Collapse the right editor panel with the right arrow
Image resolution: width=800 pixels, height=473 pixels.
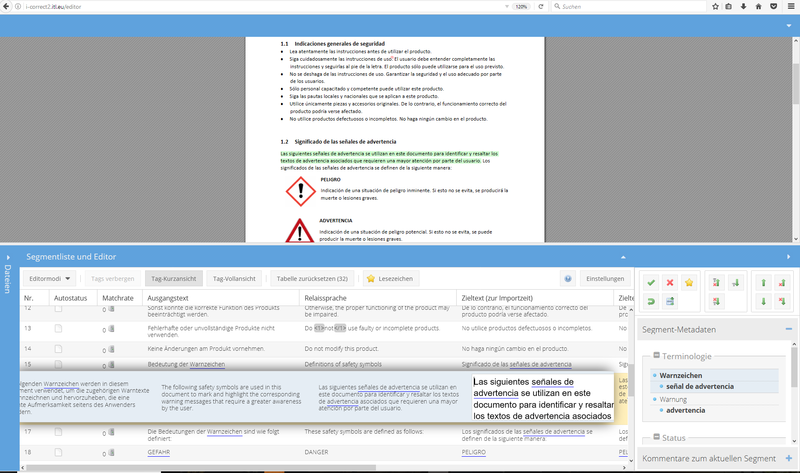789,257
